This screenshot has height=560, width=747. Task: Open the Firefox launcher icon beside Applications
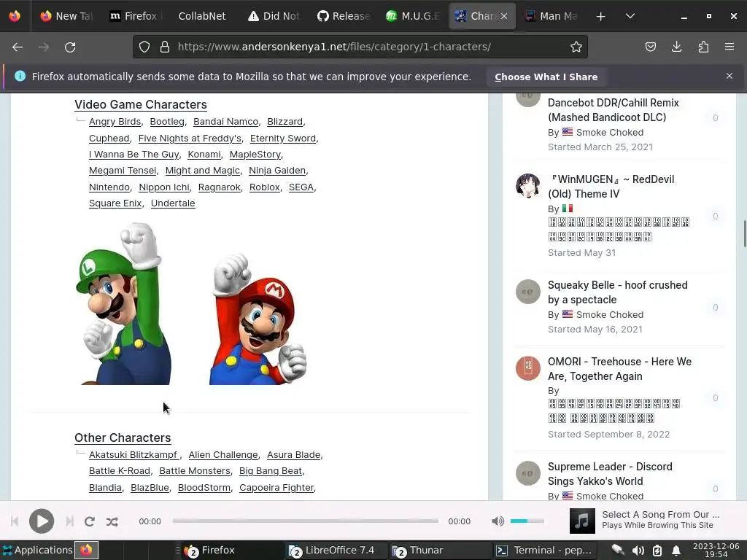click(86, 550)
